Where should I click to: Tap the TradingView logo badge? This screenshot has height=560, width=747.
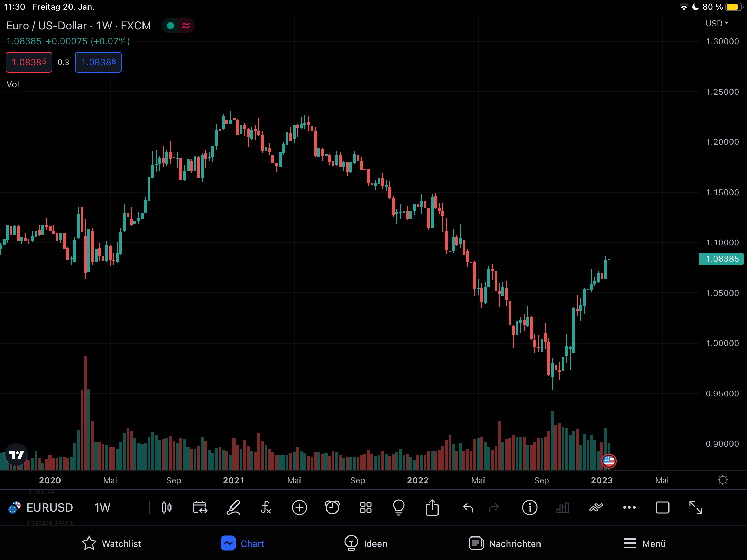pos(16,455)
